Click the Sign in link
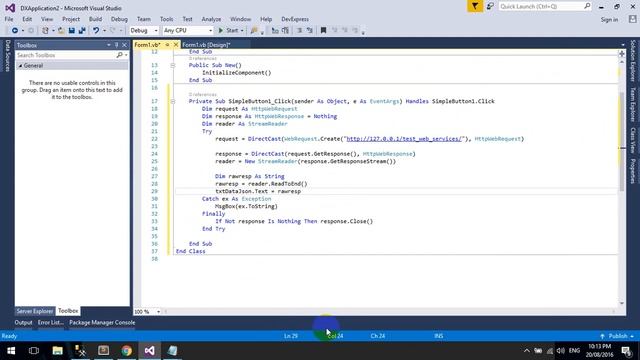The image size is (640, 360). [x=609, y=20]
